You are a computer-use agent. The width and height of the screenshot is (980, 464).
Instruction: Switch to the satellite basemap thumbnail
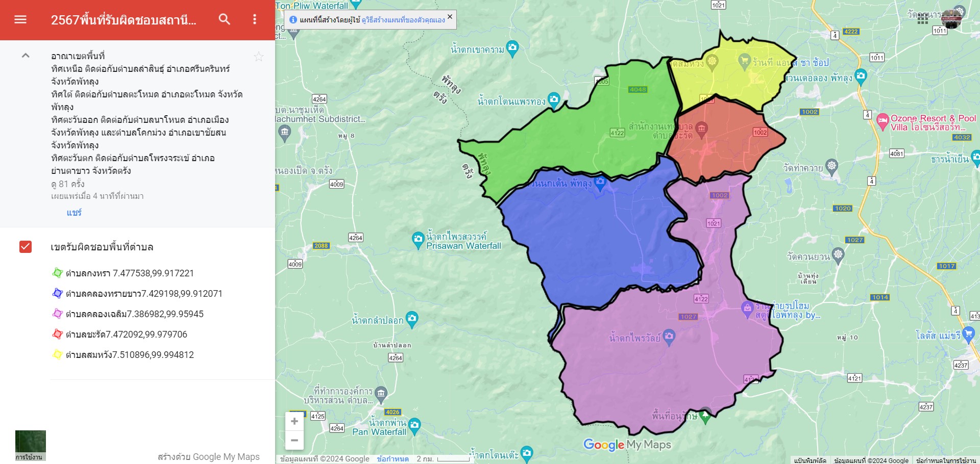pyautogui.click(x=30, y=445)
